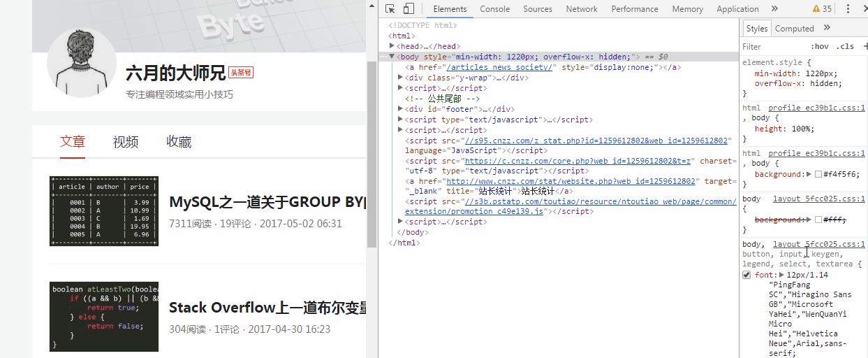The image size is (868, 358).
Task: Open the MySQL GROUP BY article title
Action: 267,203
